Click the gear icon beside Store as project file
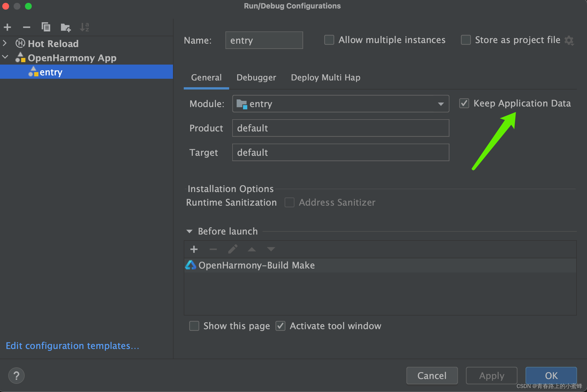587x392 pixels. 569,41
